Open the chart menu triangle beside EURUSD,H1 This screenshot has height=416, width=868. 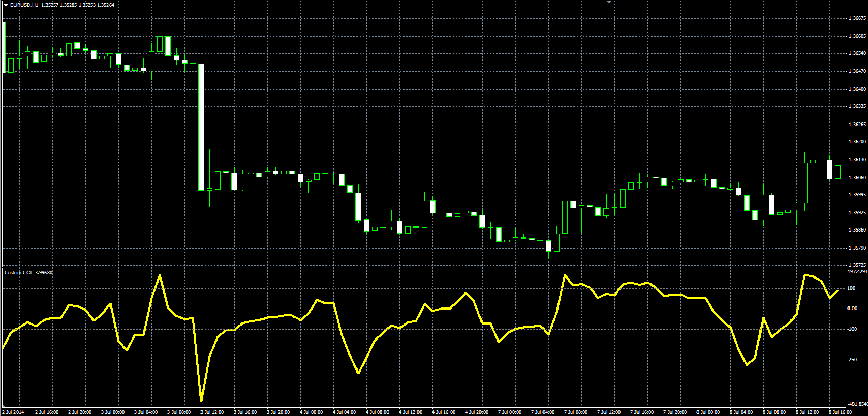point(6,5)
